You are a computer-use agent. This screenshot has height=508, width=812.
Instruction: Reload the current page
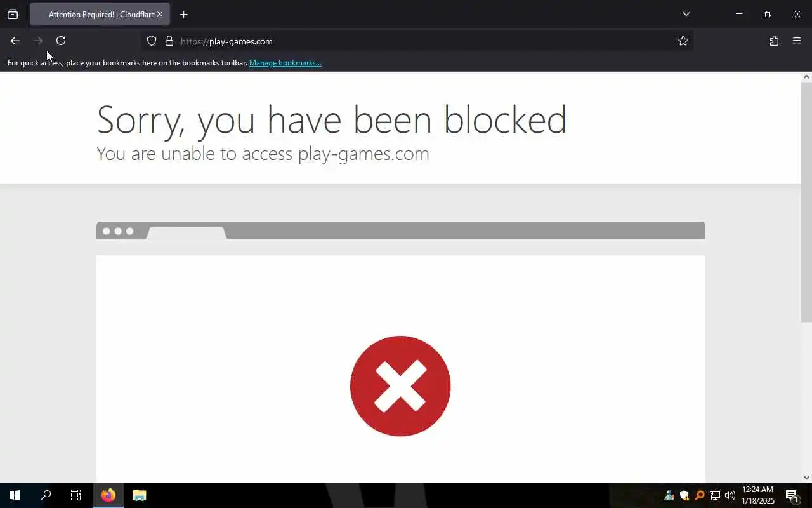point(61,41)
